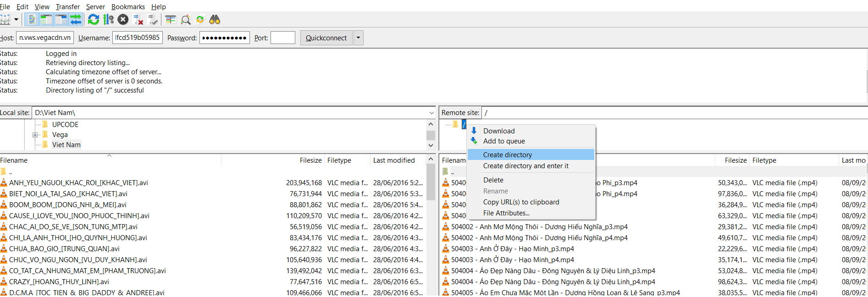The width and height of the screenshot is (868, 297).
Task: Refresh the file and folder lists
Action: click(94, 20)
